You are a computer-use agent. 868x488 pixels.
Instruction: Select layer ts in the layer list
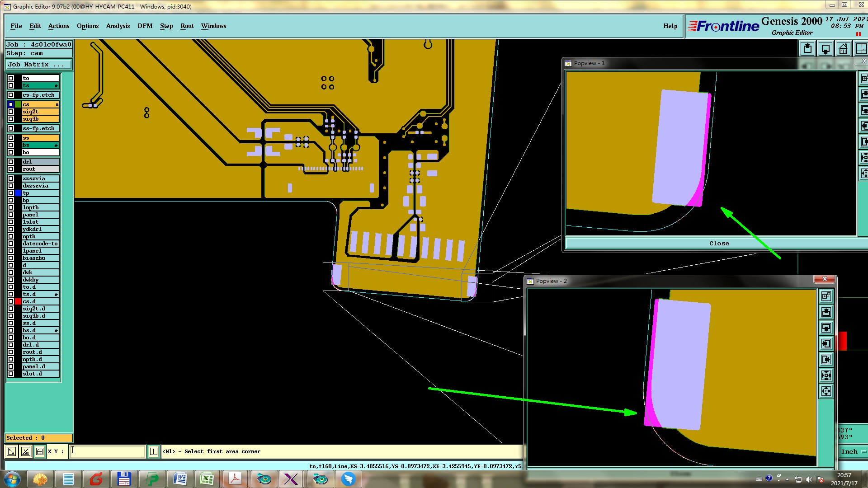click(40, 85)
